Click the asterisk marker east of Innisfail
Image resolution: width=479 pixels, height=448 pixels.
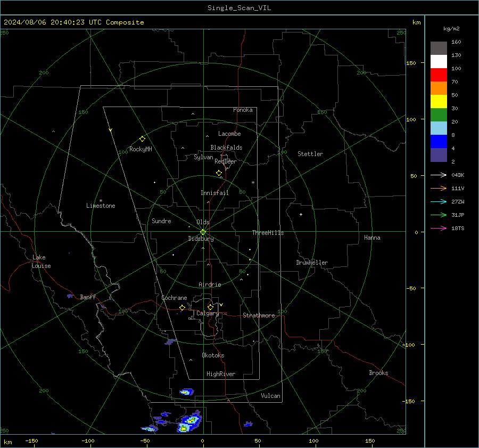click(x=253, y=183)
